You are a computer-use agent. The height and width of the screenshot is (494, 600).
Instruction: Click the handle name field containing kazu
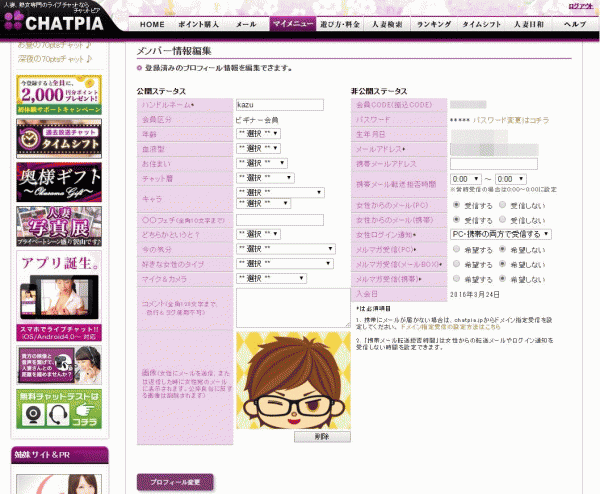(280, 105)
